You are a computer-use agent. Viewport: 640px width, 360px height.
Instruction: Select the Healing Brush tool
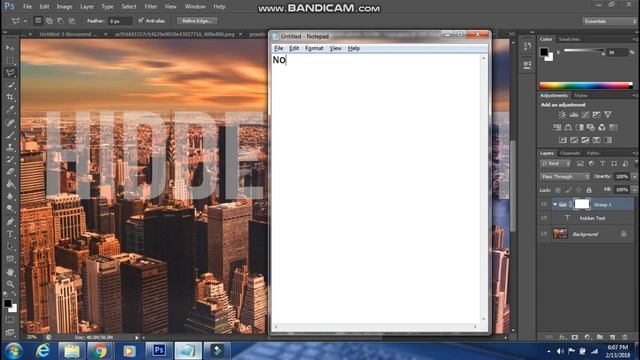(10, 122)
